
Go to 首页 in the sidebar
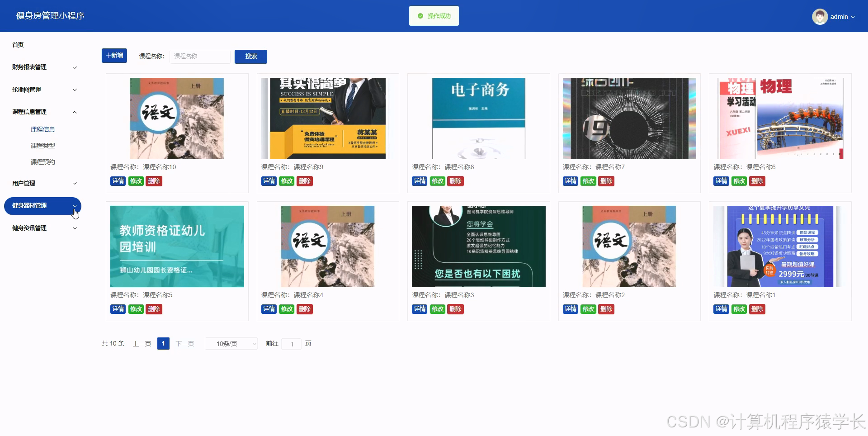[x=18, y=44]
